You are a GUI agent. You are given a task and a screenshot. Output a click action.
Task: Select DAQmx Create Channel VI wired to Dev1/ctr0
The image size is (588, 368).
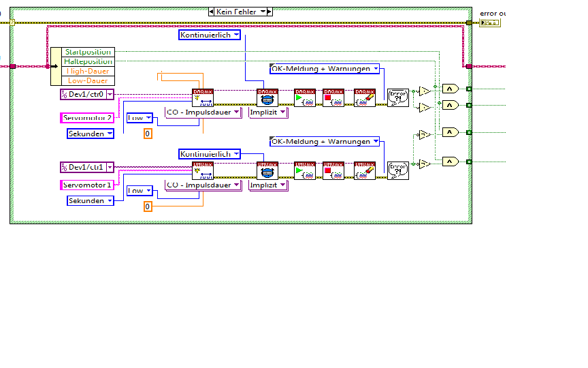203,98
